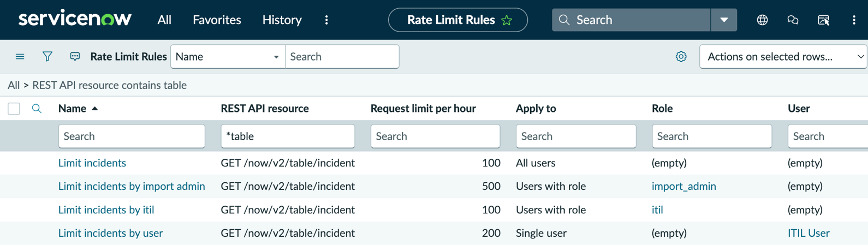Click the Rate Limit Rules list label
The width and height of the screenshot is (868, 251).
[x=128, y=57]
